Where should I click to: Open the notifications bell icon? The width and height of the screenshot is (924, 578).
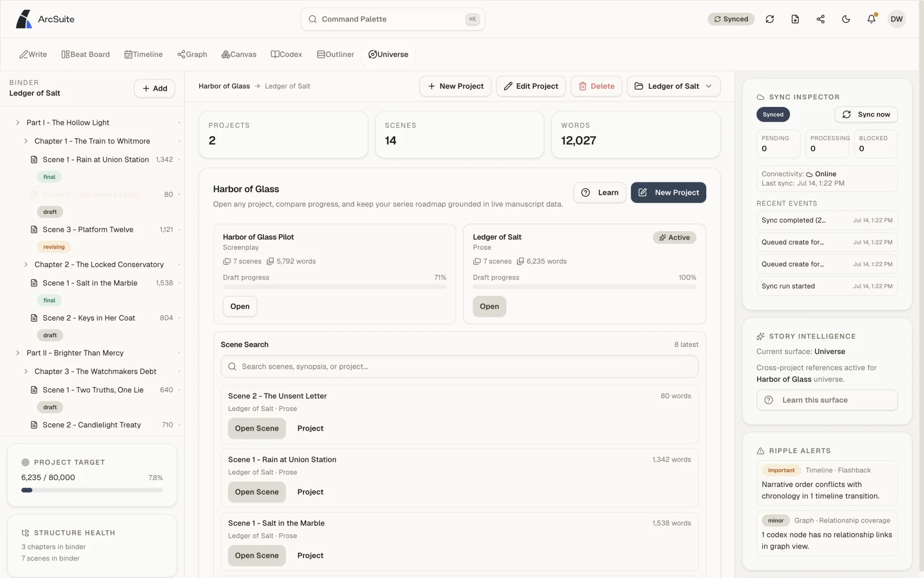[x=872, y=19]
